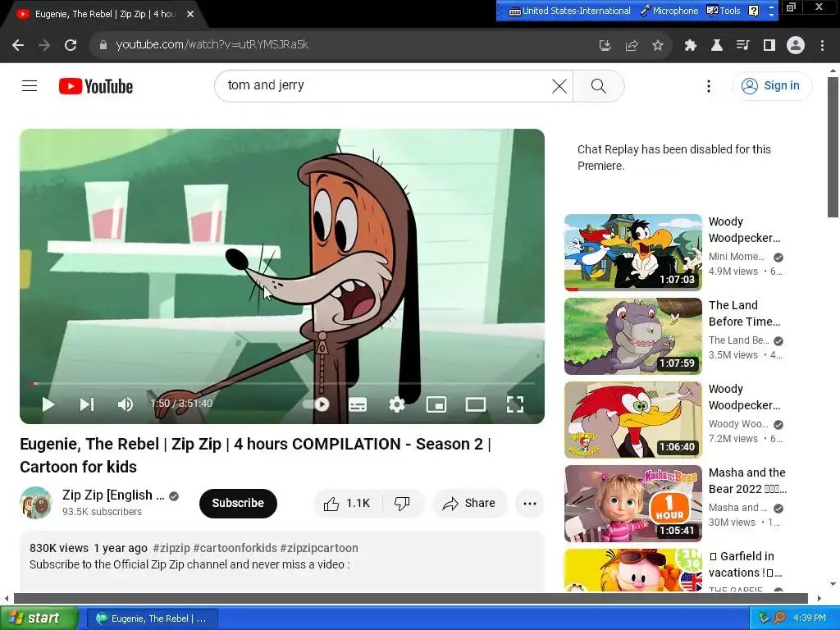Close the Eugenie, The Rebel tab

190,14
